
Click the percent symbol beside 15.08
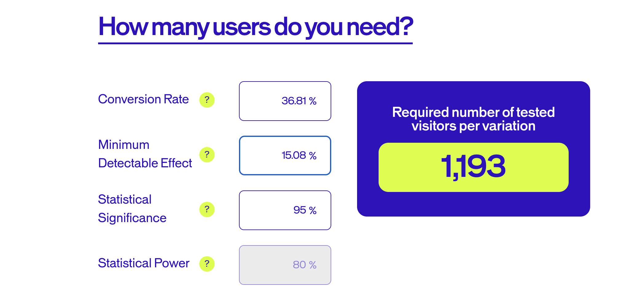(x=313, y=156)
